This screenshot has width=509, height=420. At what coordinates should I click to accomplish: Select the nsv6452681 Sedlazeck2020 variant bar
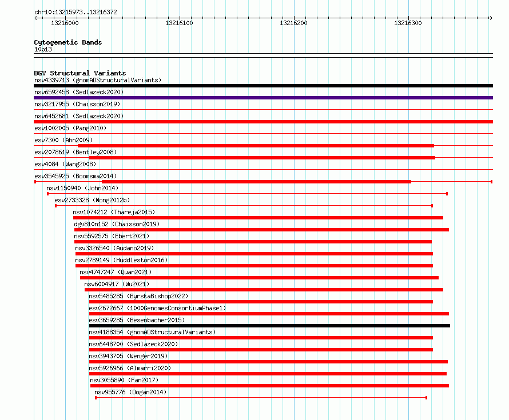[263, 122]
